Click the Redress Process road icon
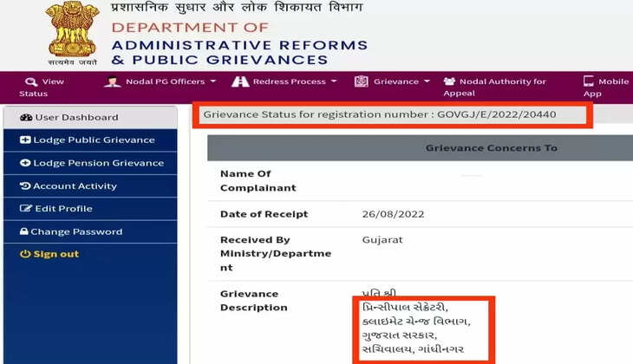This screenshot has height=364, width=633. (x=240, y=81)
